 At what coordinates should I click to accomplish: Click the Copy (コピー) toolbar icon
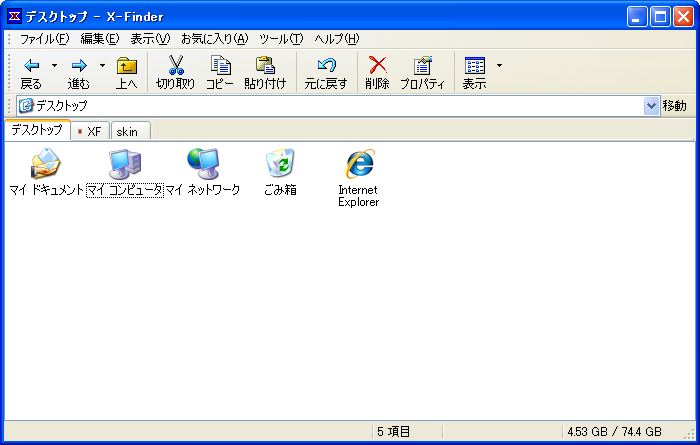click(x=220, y=66)
